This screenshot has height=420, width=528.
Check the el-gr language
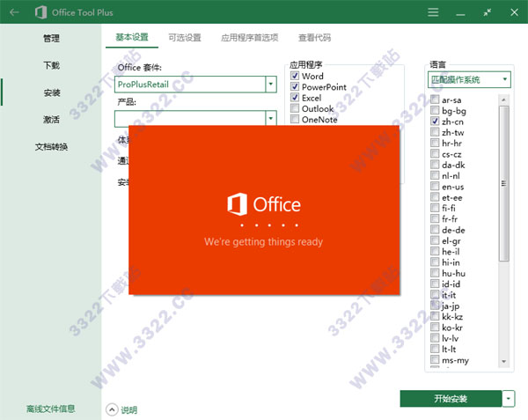coord(435,240)
